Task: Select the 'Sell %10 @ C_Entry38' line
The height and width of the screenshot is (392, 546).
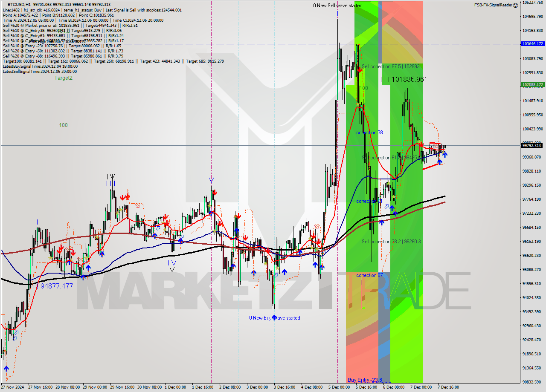Action: tap(62, 30)
